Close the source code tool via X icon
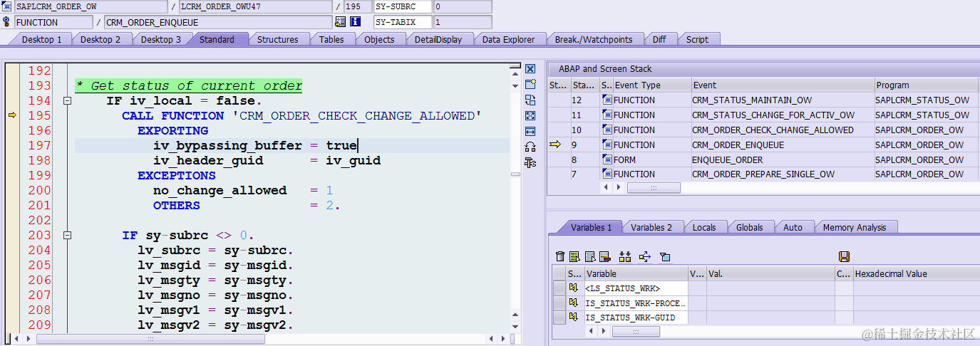 tap(530, 69)
